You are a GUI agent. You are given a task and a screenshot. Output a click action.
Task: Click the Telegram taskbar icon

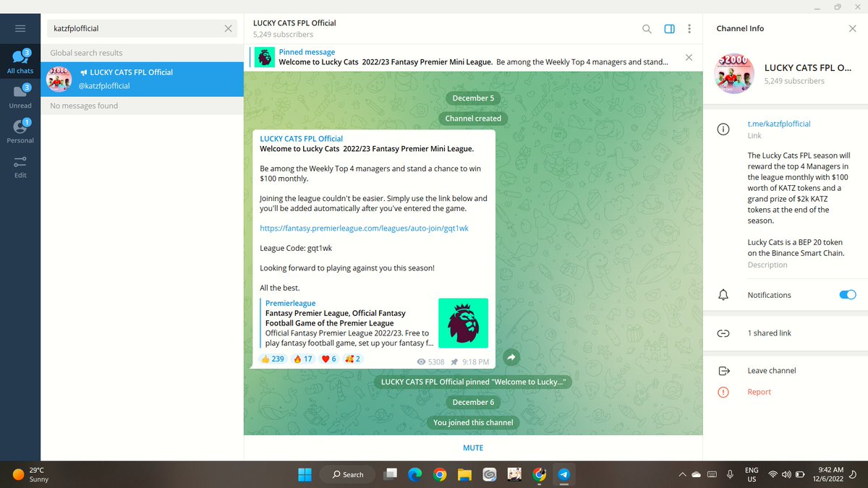563,474
